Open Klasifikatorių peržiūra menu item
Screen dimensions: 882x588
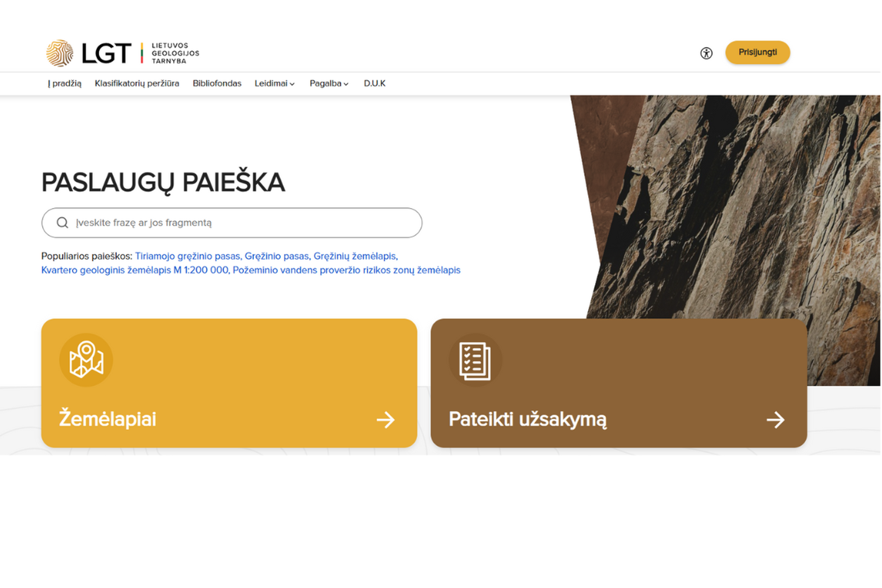137,83
